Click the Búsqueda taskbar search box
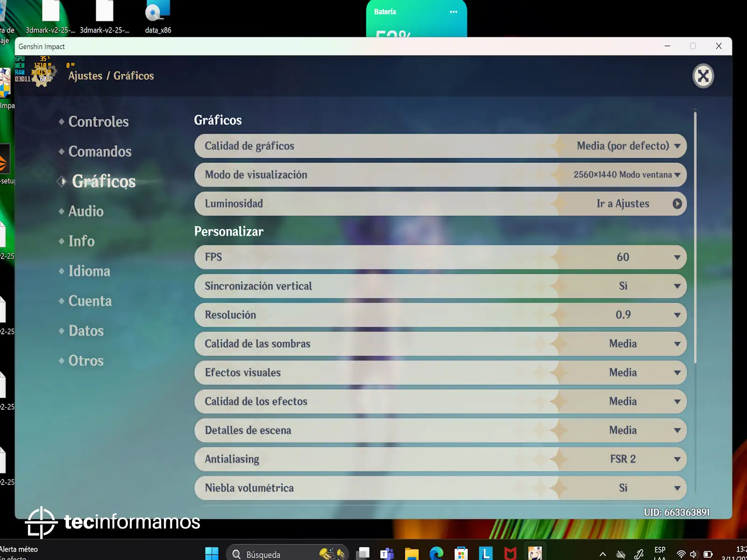747x560 pixels. pyautogui.click(x=280, y=554)
